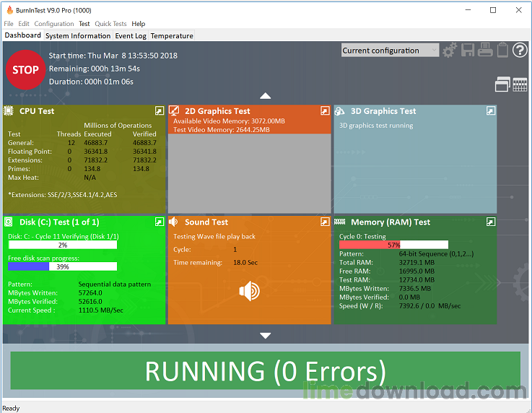Switch to the Event Log tab
Viewport: 532px width, 413px height.
pyautogui.click(x=131, y=35)
